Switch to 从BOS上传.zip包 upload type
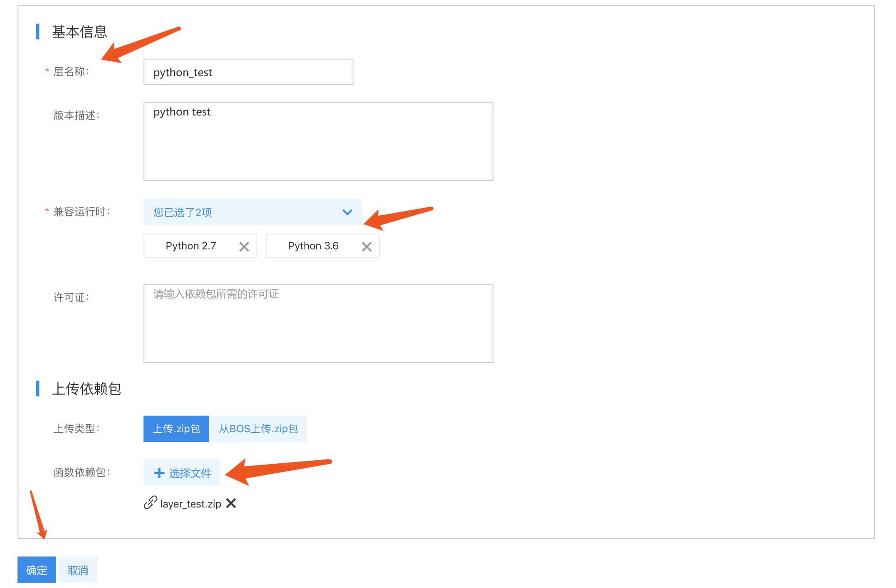The height and width of the screenshot is (588, 896). [x=258, y=429]
